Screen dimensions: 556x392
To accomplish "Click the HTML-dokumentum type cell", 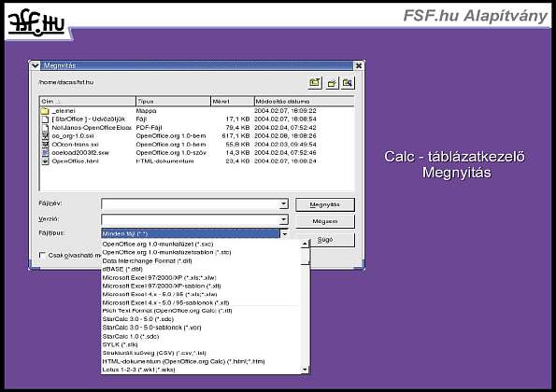I will coord(164,161).
